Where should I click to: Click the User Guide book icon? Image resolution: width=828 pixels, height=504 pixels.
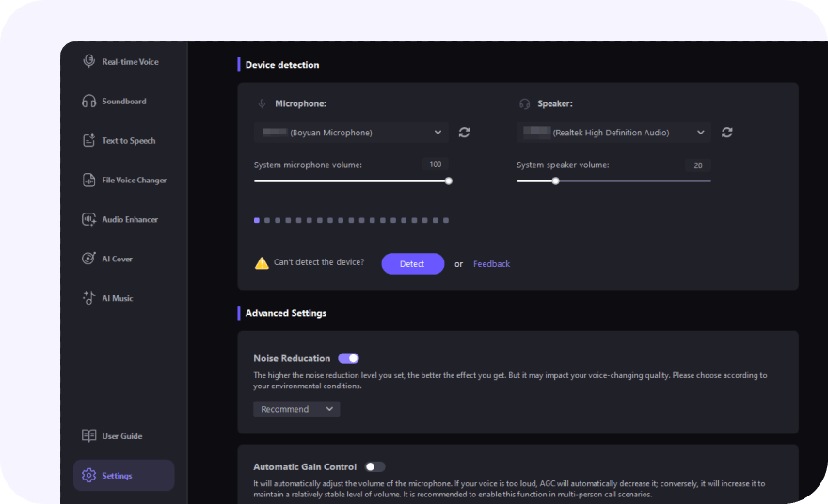tap(88, 436)
